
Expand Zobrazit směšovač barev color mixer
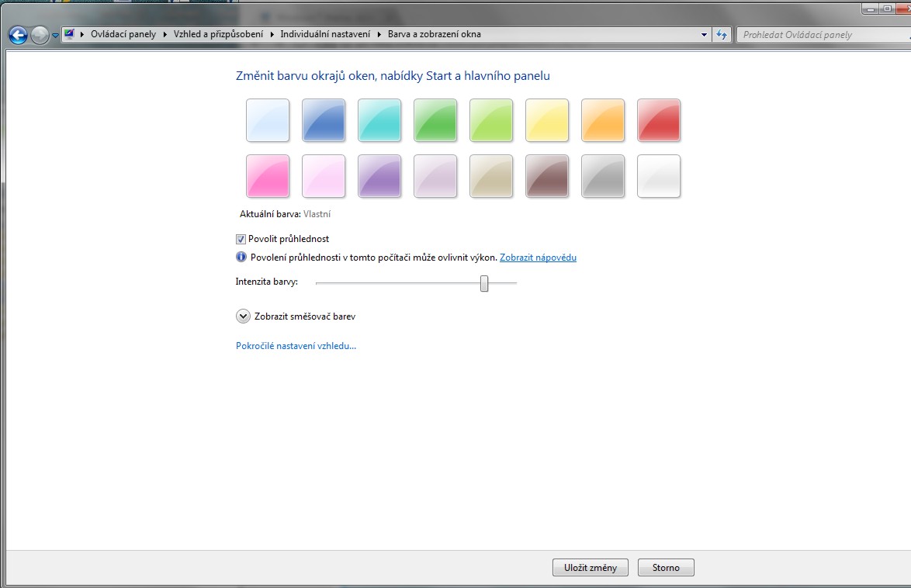click(243, 316)
